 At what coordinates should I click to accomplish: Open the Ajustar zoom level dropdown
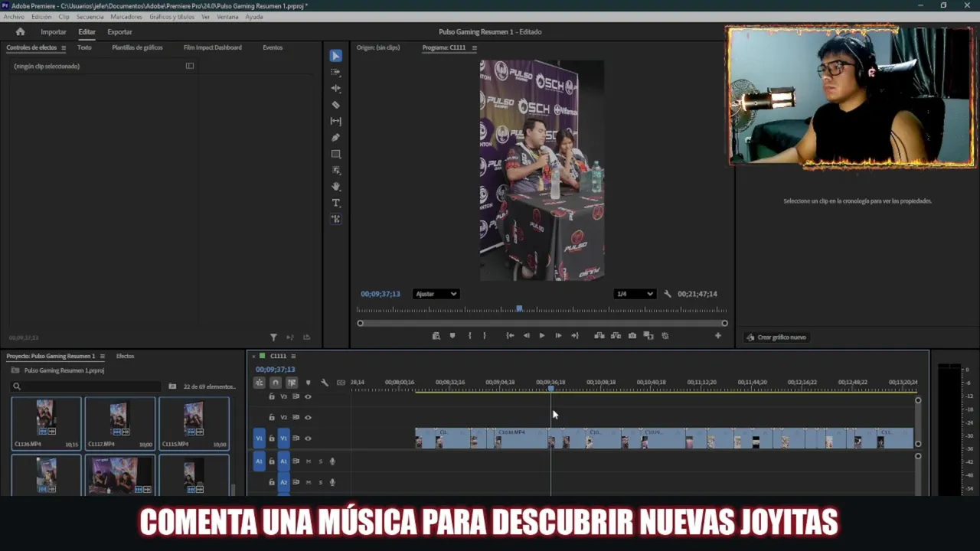(x=436, y=294)
